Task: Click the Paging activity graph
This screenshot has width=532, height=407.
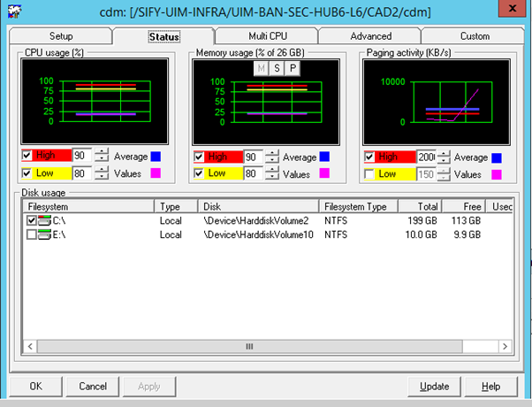Action: [437, 103]
